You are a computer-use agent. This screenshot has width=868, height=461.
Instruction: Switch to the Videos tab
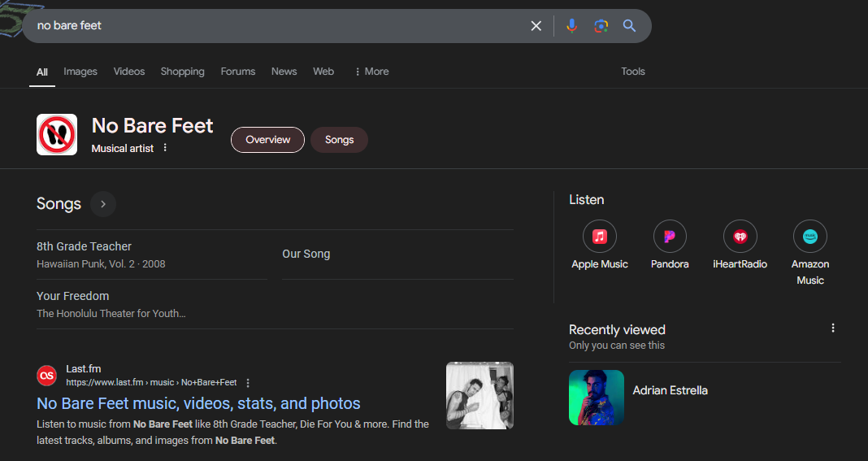pos(129,72)
